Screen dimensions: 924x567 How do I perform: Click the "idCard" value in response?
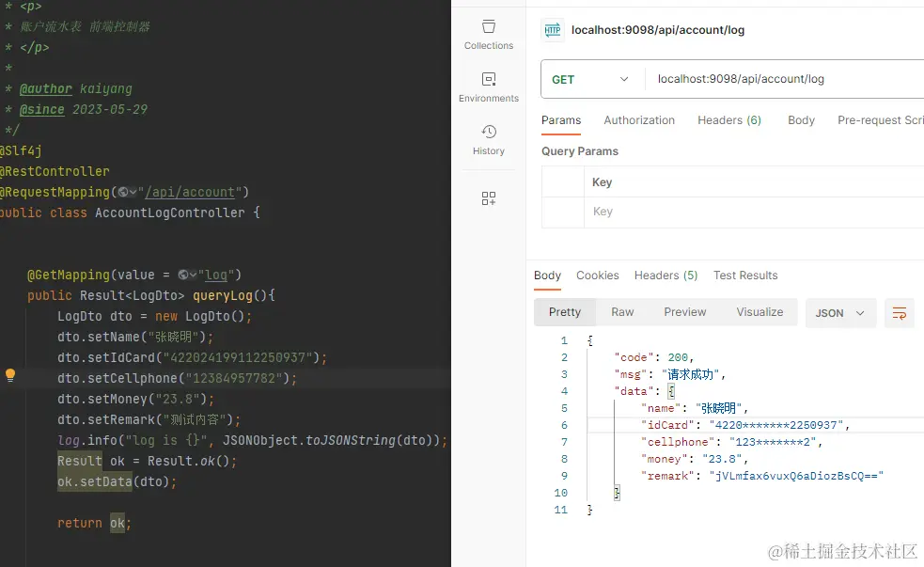point(776,425)
